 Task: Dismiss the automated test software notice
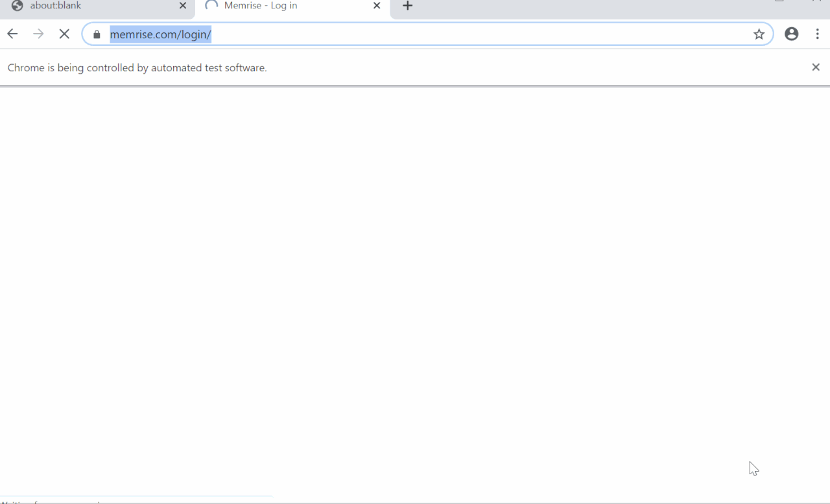tap(816, 67)
